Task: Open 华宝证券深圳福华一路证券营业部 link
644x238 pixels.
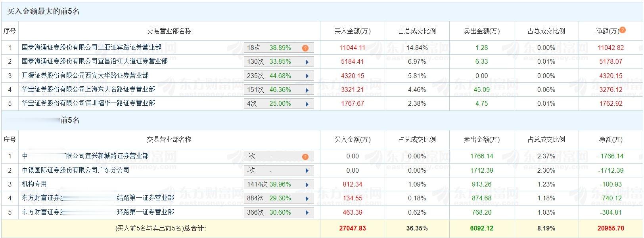Action: click(88, 103)
